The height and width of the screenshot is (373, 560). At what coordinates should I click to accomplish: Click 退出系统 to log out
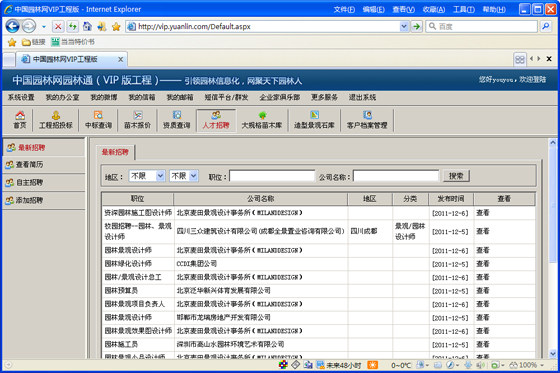[x=362, y=97]
